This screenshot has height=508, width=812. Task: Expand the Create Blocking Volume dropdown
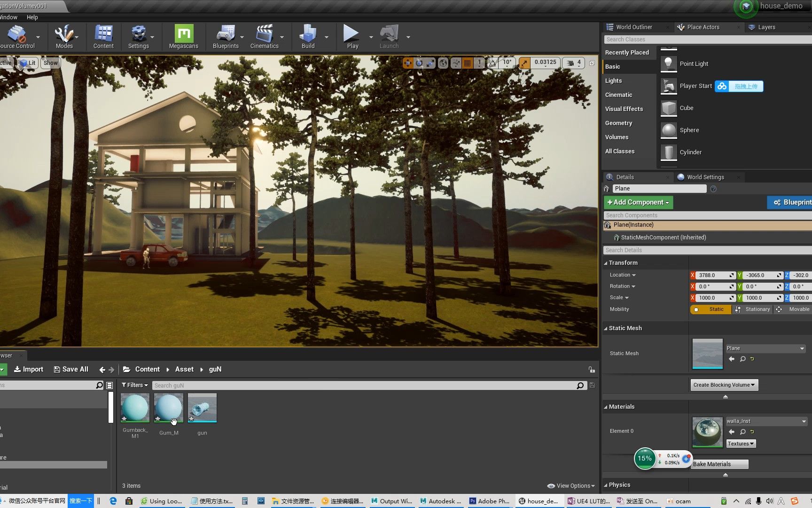coord(724,385)
